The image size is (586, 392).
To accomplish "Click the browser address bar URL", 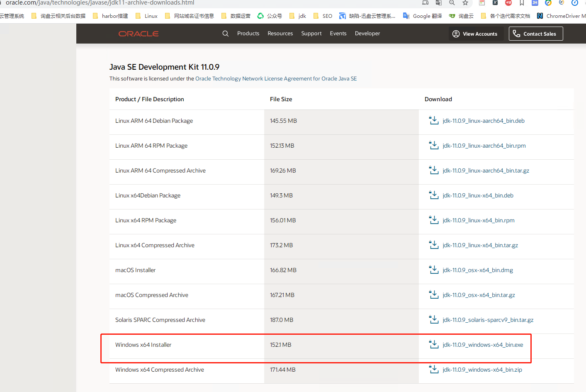I will coord(100,3).
